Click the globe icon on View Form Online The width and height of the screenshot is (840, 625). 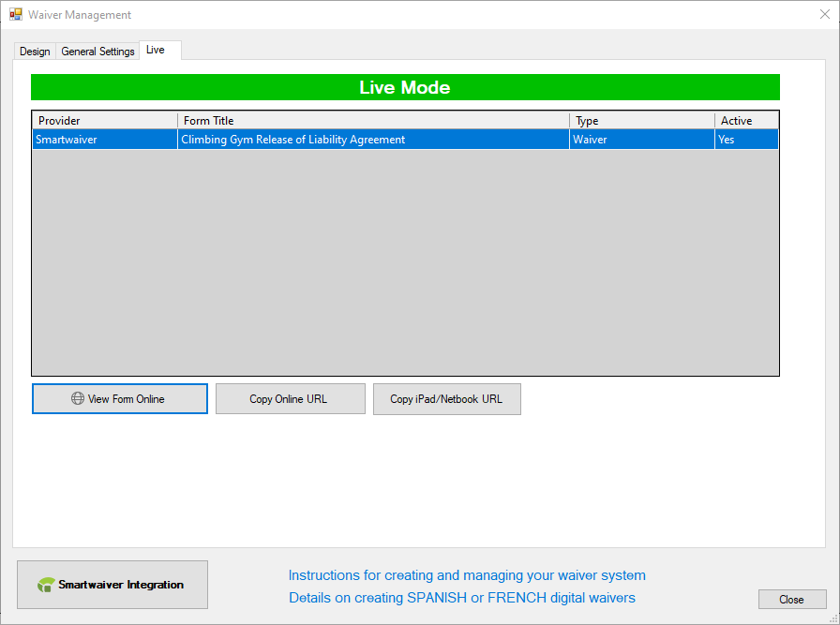pyautogui.click(x=78, y=398)
